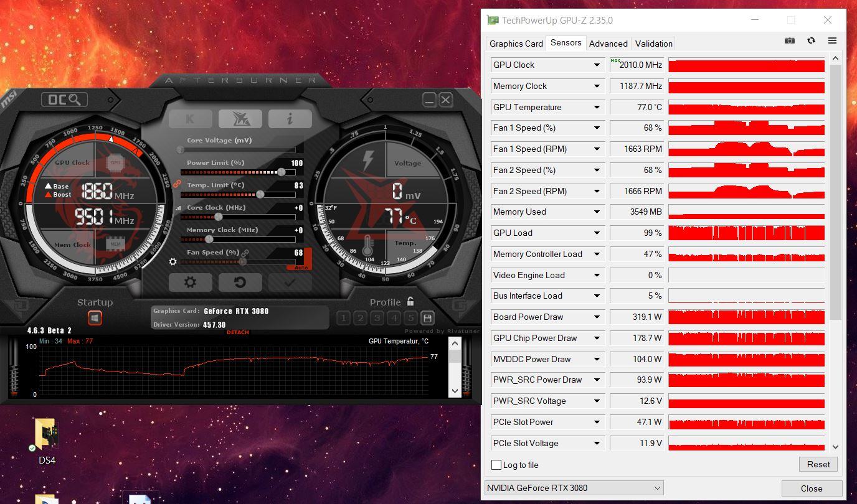The width and height of the screenshot is (857, 504).
Task: Click the MSI dragon logo button
Action: [240, 118]
